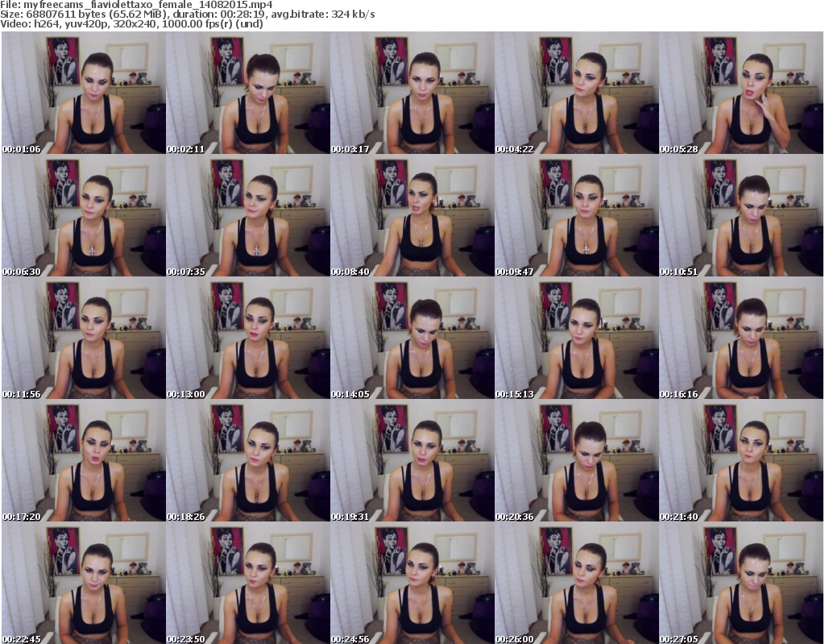825x644 pixels.
Task: View the frame captured at 00:26:00
Action: [x=576, y=583]
